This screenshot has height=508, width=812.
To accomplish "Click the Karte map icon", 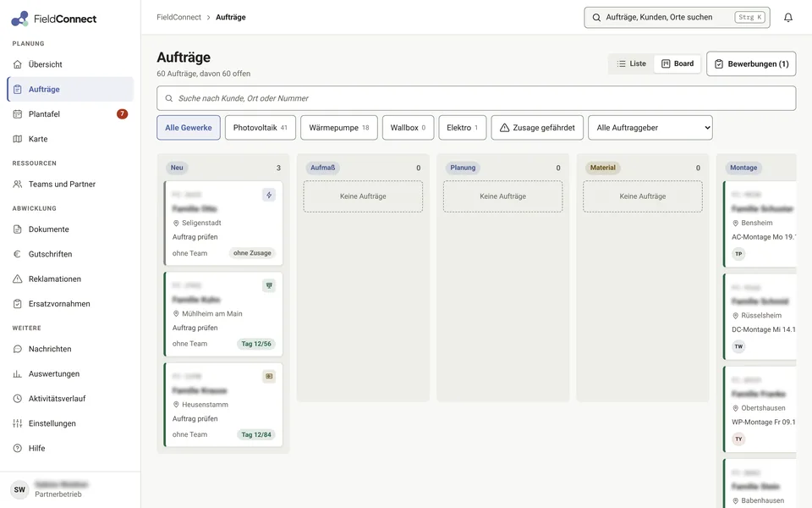I will (18, 139).
